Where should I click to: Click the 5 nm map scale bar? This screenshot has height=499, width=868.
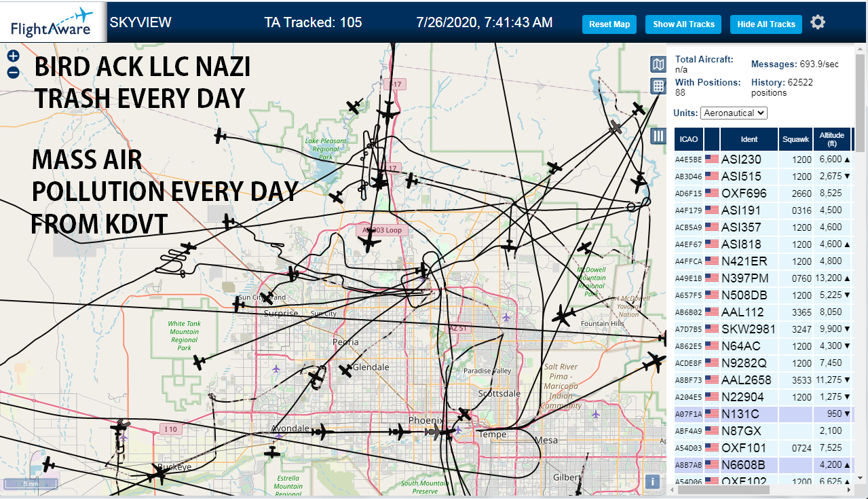coord(31,484)
